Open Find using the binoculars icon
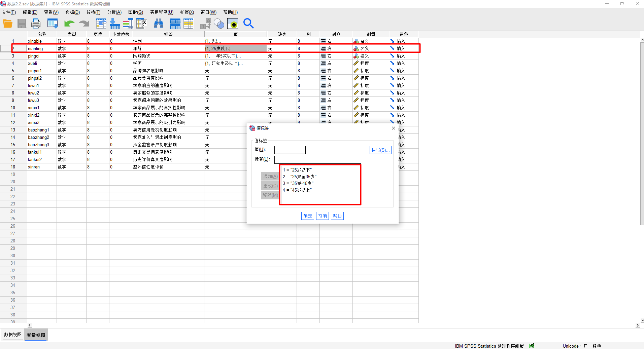 coord(159,24)
